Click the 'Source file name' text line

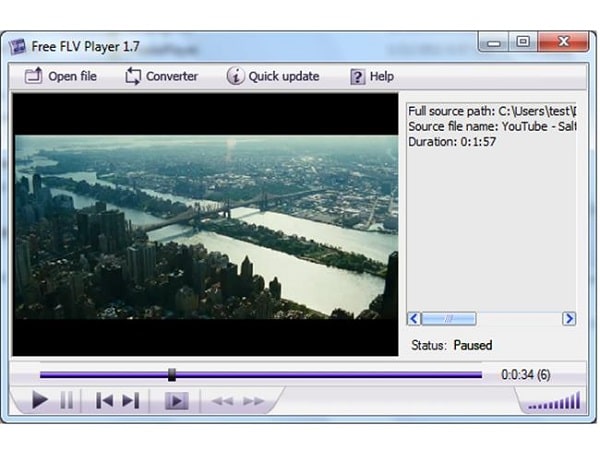[x=492, y=127]
